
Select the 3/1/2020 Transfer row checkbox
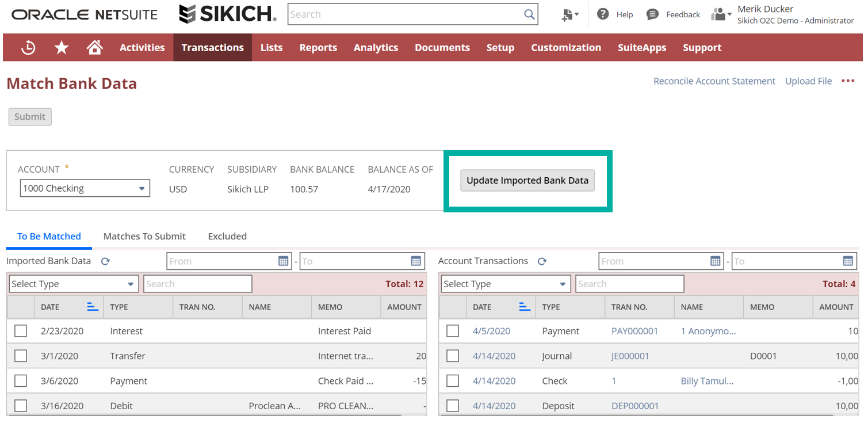coord(21,356)
